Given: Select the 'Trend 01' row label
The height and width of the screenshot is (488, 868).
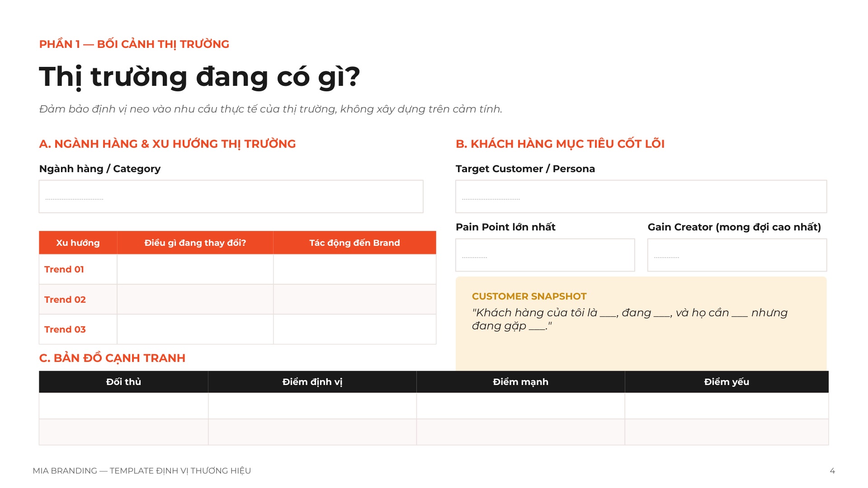Looking at the screenshot, I should click(x=64, y=269).
